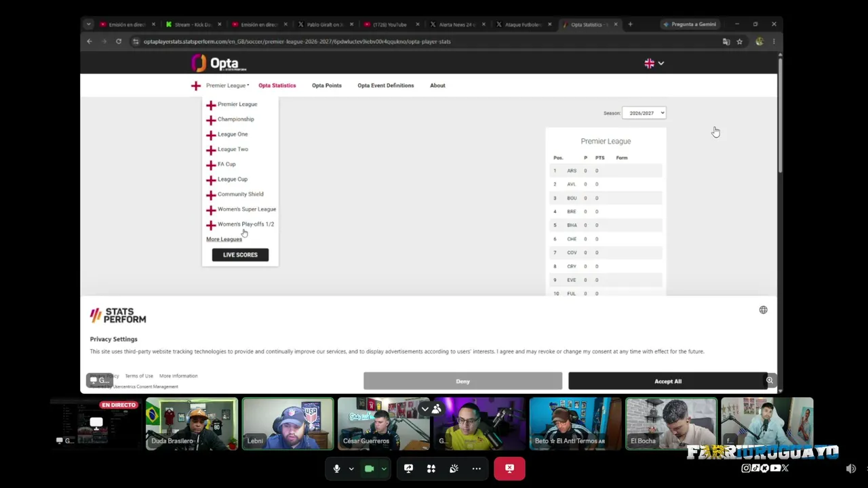868x488 pixels.
Task: Mute the microphone in call toolbar
Action: [336, 468]
